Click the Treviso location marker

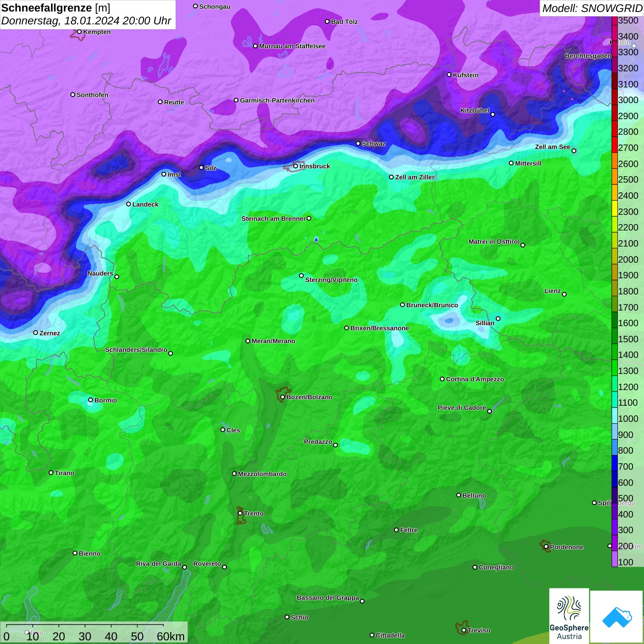(464, 630)
